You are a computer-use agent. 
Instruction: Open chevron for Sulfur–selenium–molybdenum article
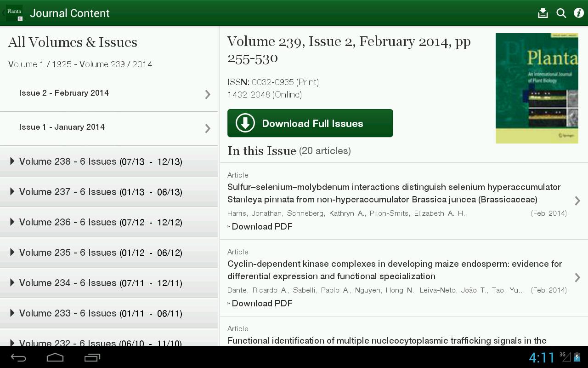click(x=577, y=201)
